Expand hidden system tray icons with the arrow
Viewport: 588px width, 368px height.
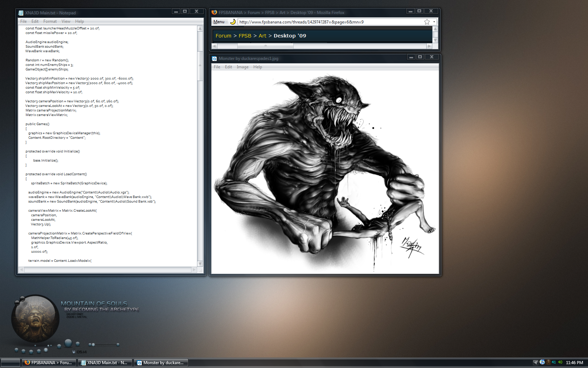[535, 362]
